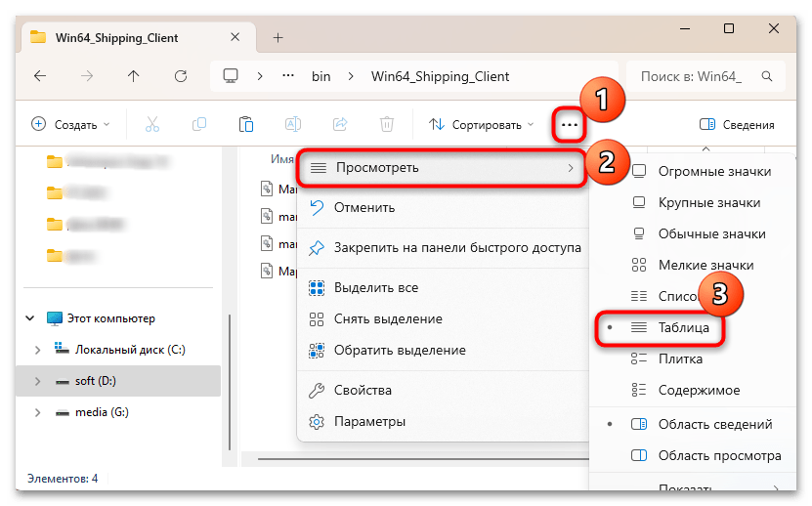
Task: Go up one folder level
Action: (x=133, y=75)
